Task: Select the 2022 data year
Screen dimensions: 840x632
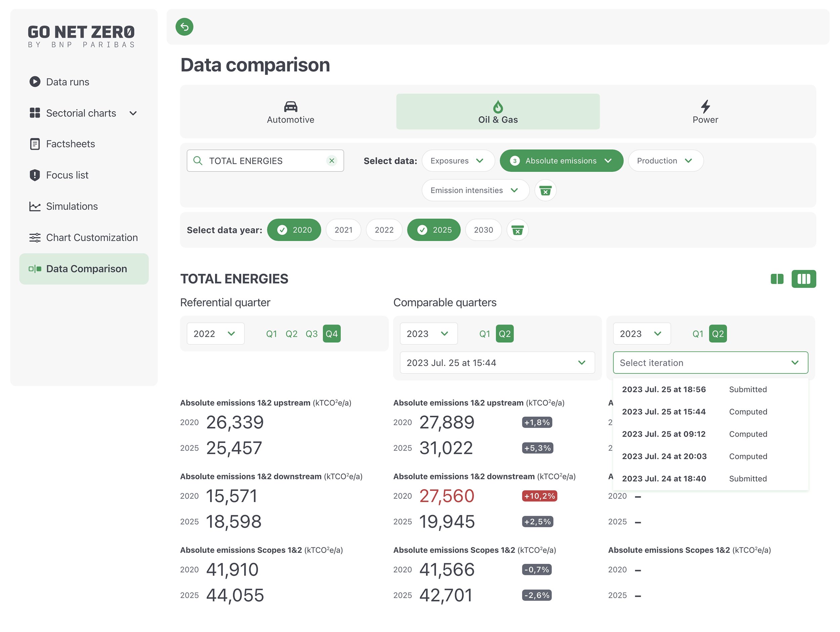Action: [384, 230]
